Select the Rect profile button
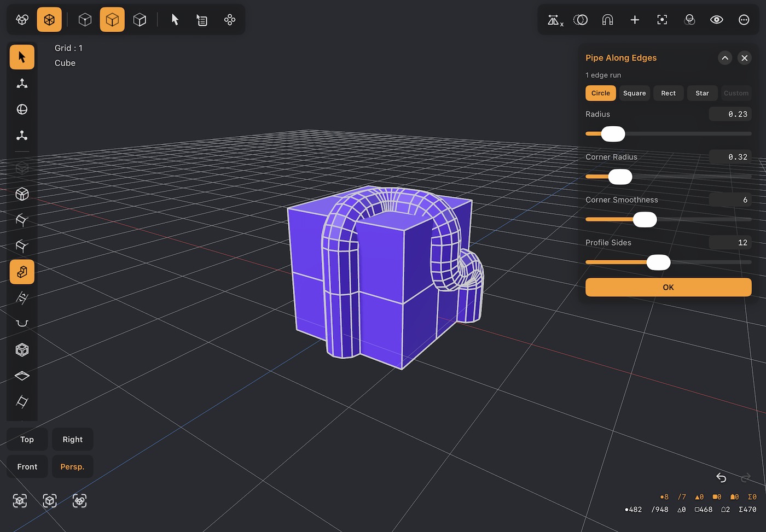Viewport: 766px width, 532px height. [669, 93]
